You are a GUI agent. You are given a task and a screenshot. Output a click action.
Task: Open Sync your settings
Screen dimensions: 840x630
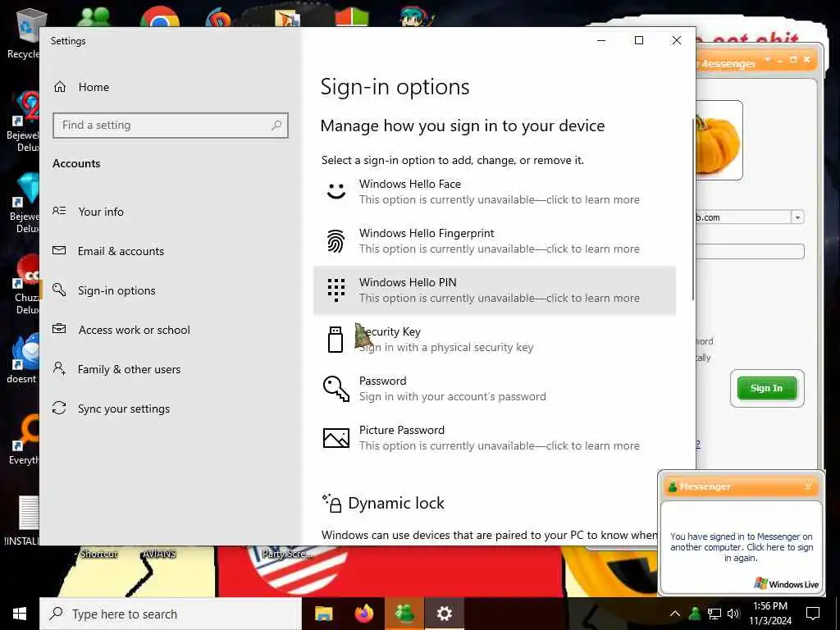[123, 409]
